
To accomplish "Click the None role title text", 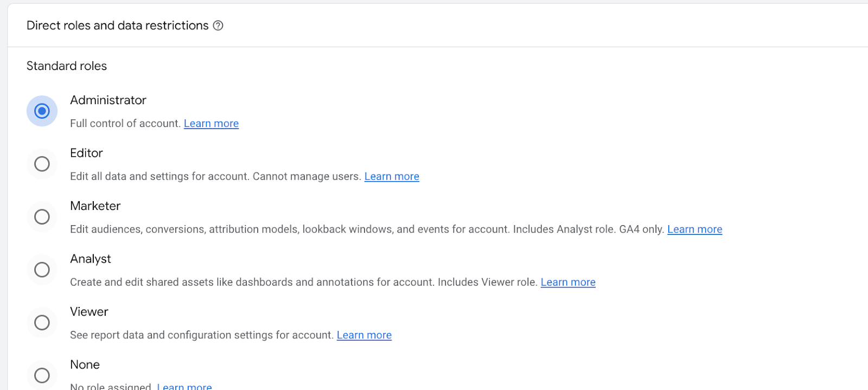I will (x=85, y=365).
